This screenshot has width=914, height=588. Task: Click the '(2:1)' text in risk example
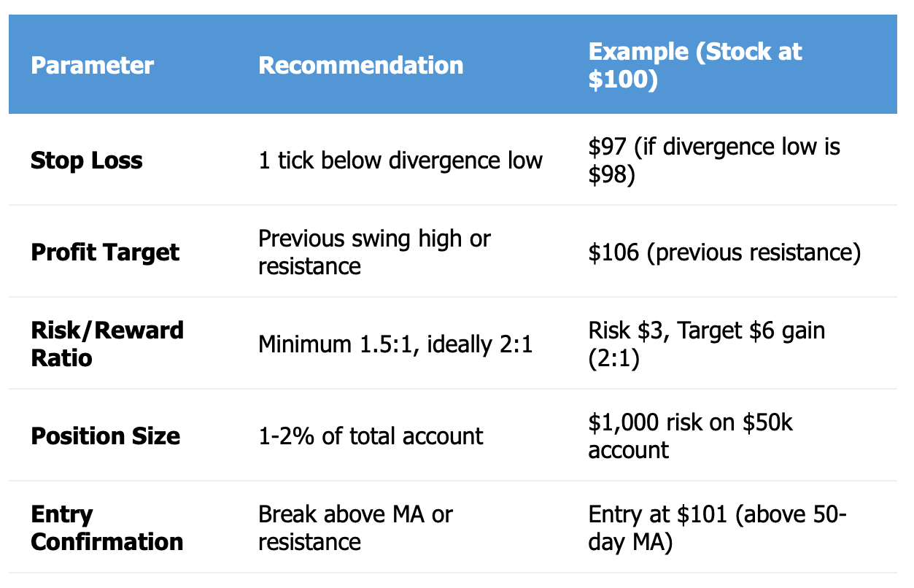(613, 357)
